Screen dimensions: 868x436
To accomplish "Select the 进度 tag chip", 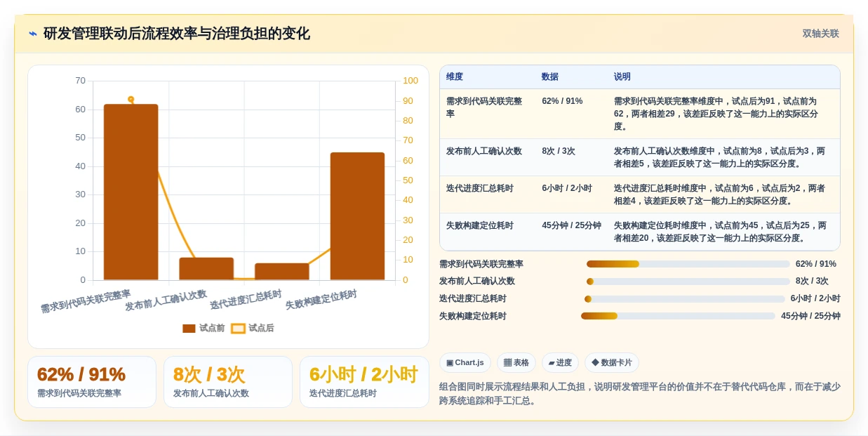I will coord(560,362).
